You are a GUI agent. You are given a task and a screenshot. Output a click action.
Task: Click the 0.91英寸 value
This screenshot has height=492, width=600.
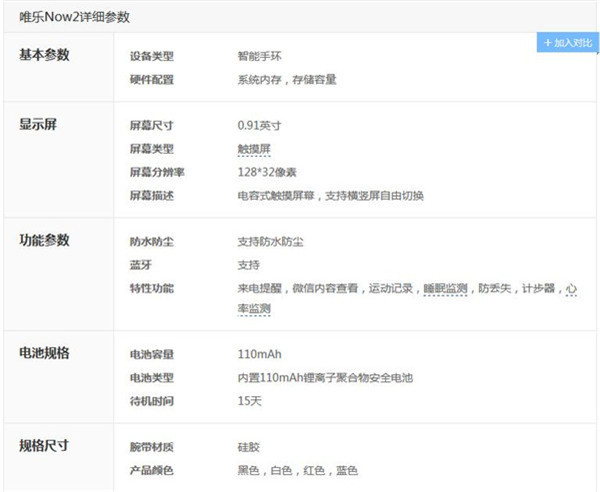(259, 125)
